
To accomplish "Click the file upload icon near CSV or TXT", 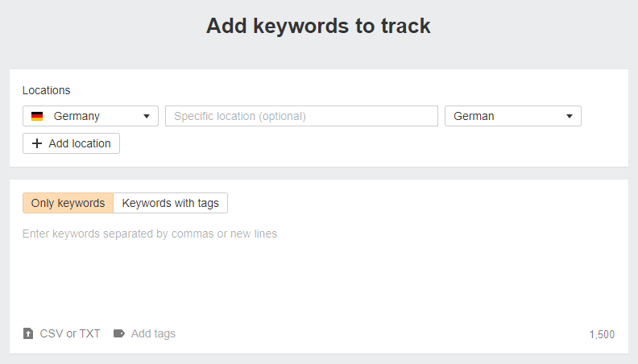I will (x=28, y=333).
